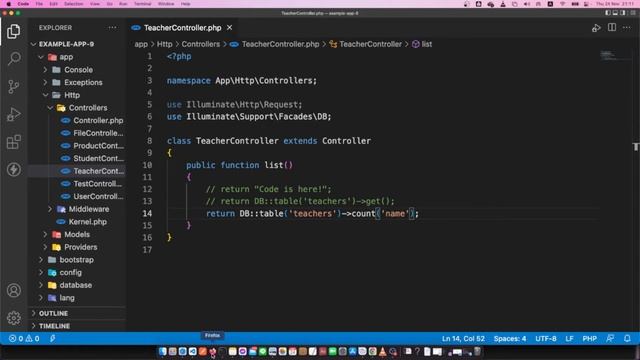This screenshot has width=640, height=360.
Task: Split the editor to the right
Action: coord(612,27)
